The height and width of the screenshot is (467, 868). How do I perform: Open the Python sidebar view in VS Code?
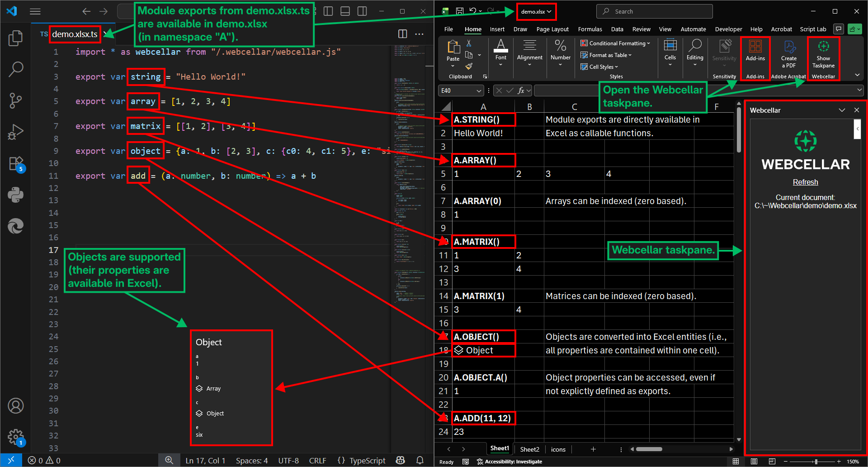click(x=16, y=195)
